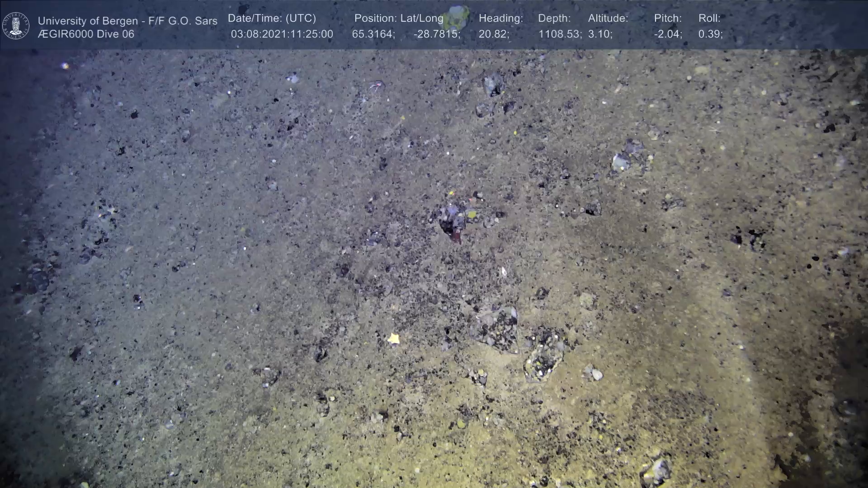Click the Depth label
The image size is (868, 488).
[554, 19]
